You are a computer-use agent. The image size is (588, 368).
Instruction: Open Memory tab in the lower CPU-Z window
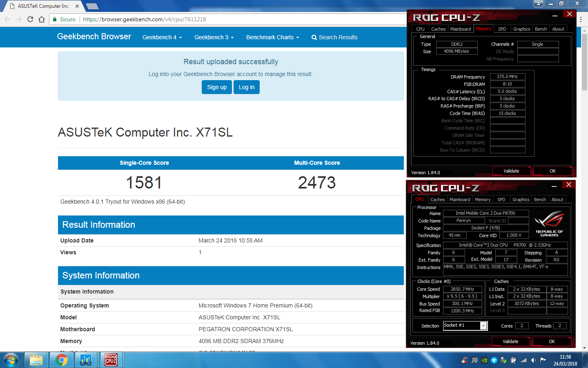pos(483,200)
